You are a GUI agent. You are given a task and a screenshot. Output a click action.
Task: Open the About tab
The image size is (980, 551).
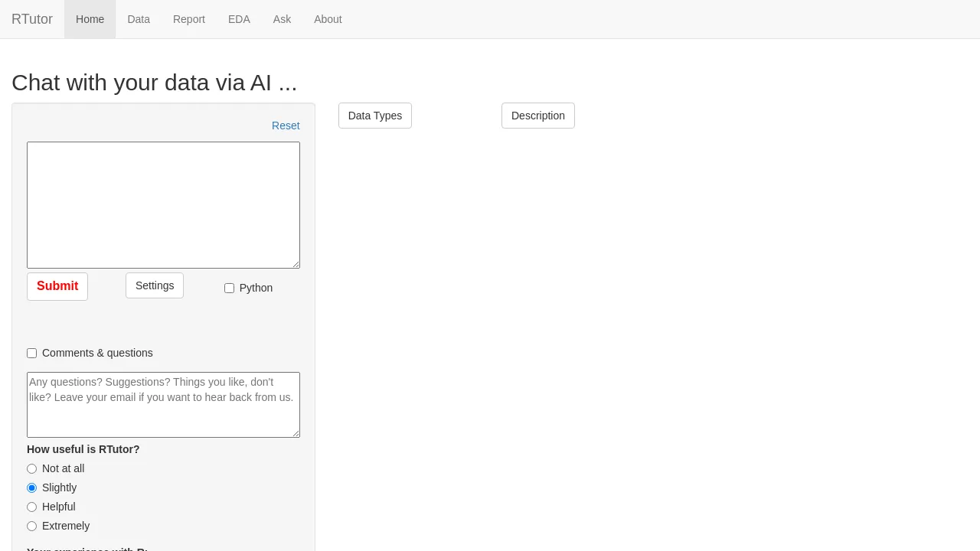[x=328, y=19]
